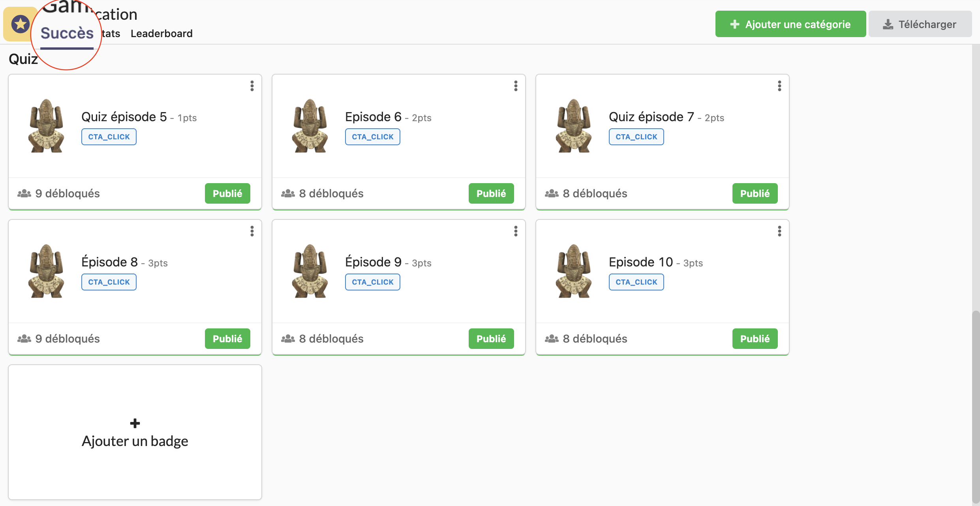Click the more options icon for Épisode 9
980x506 pixels.
pyautogui.click(x=516, y=231)
